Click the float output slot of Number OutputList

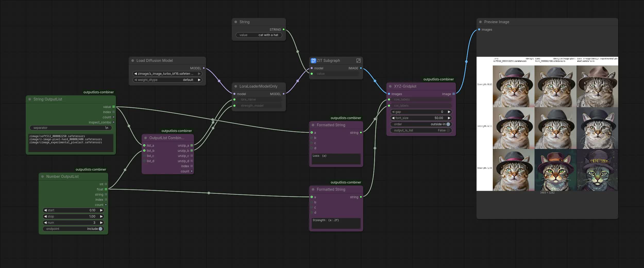(106, 189)
